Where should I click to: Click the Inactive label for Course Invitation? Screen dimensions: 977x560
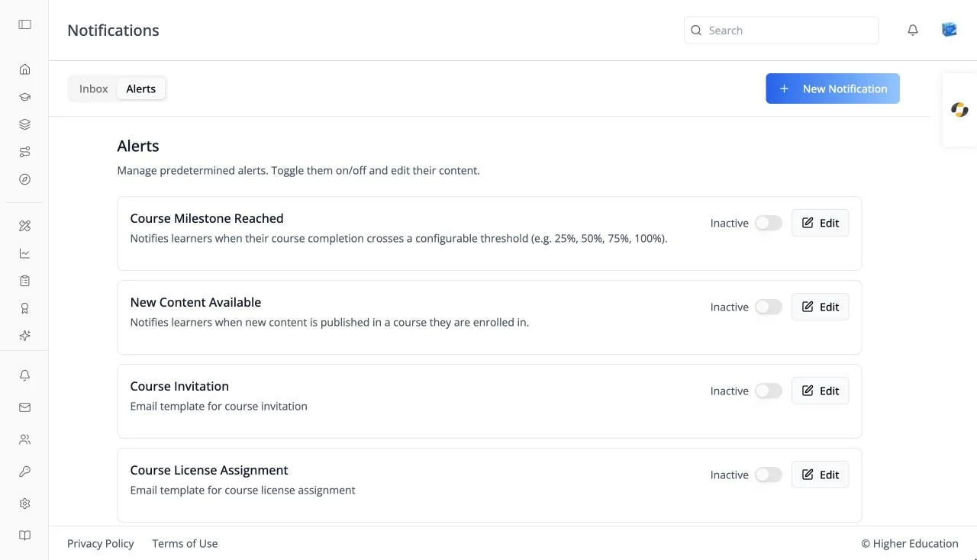pyautogui.click(x=730, y=391)
